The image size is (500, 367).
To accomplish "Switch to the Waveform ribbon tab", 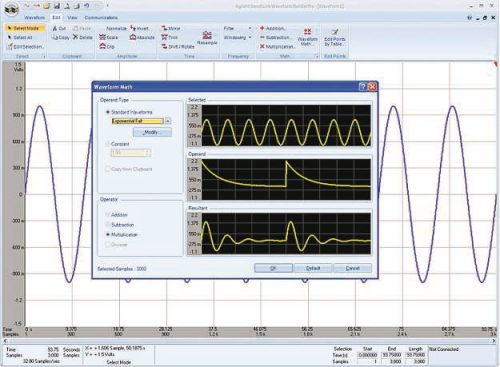I will coord(34,17).
